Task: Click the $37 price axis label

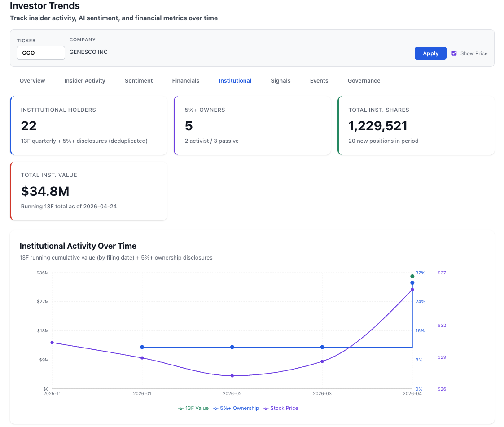Action: [x=442, y=273]
